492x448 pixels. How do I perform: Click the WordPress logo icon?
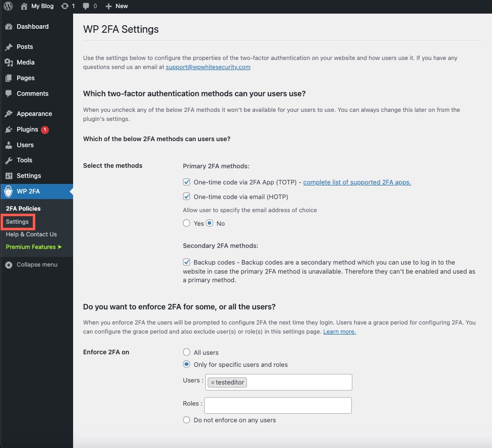(x=8, y=6)
